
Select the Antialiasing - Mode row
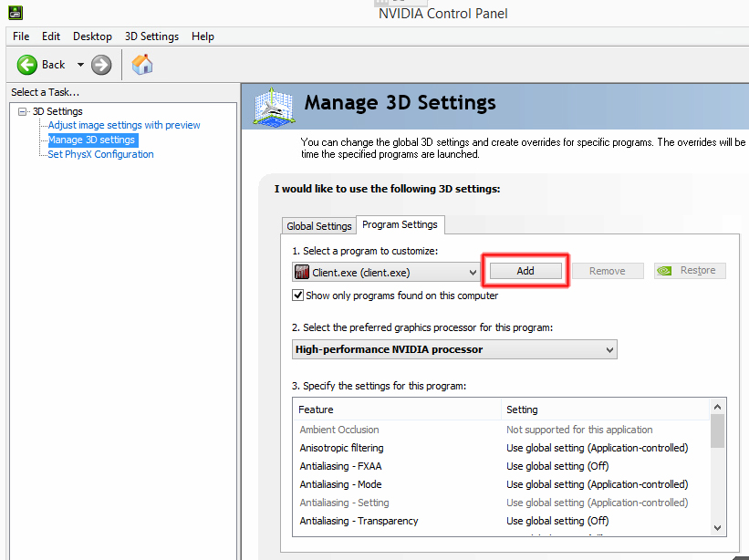(502, 484)
